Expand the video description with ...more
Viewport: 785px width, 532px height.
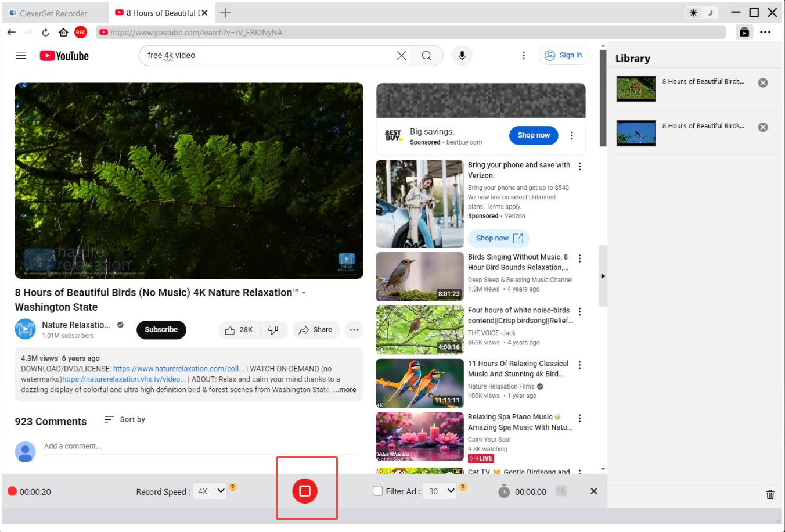pos(345,390)
